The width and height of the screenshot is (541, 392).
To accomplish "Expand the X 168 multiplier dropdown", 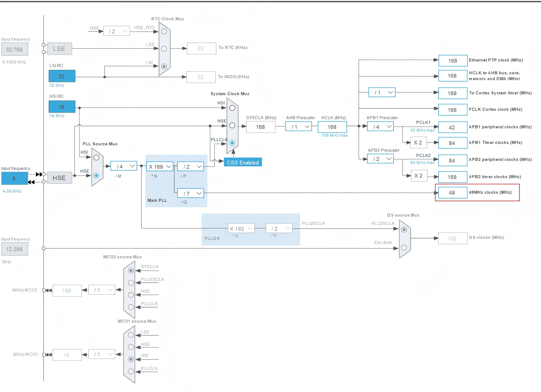I will tap(160, 166).
